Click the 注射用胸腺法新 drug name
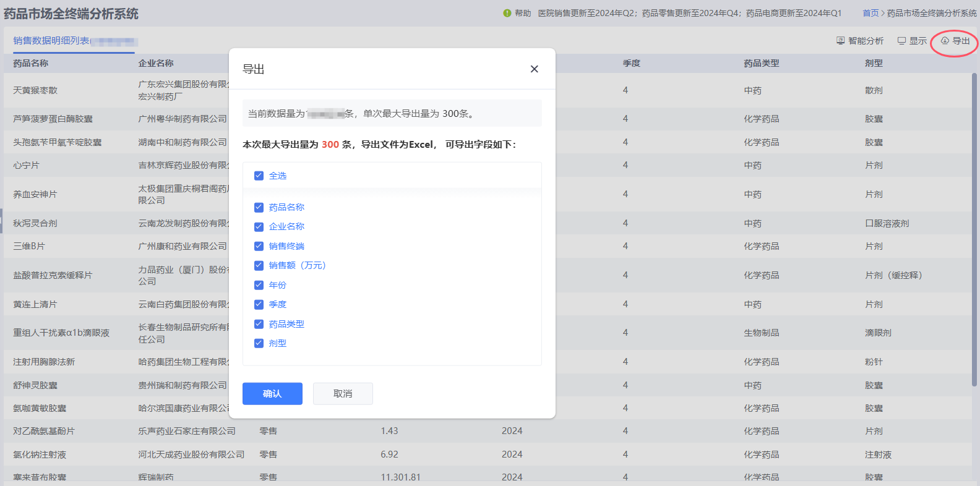The width and height of the screenshot is (980, 486). 44,362
